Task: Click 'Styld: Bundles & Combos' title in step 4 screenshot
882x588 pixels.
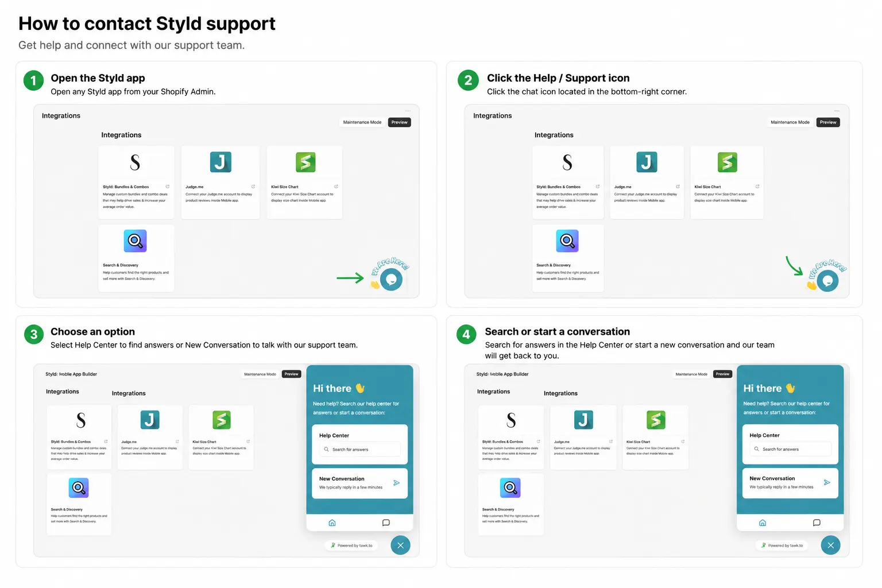Action: (x=502, y=442)
